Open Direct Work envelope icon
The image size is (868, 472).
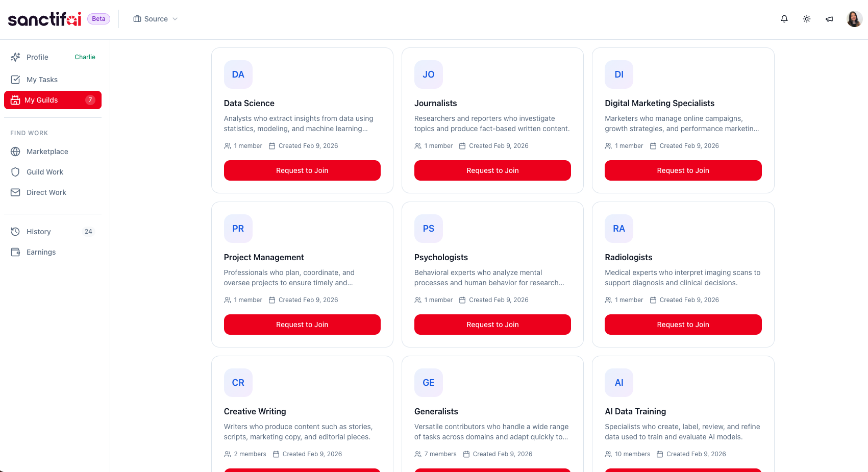pyautogui.click(x=15, y=192)
